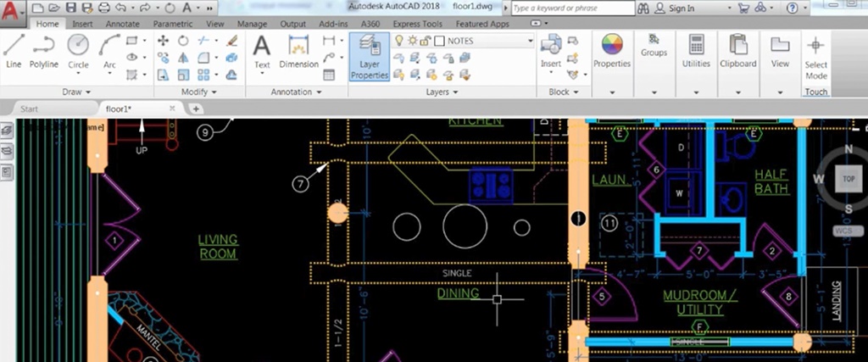
Task: Click the Thaw All Layers icon
Action: 431,75
